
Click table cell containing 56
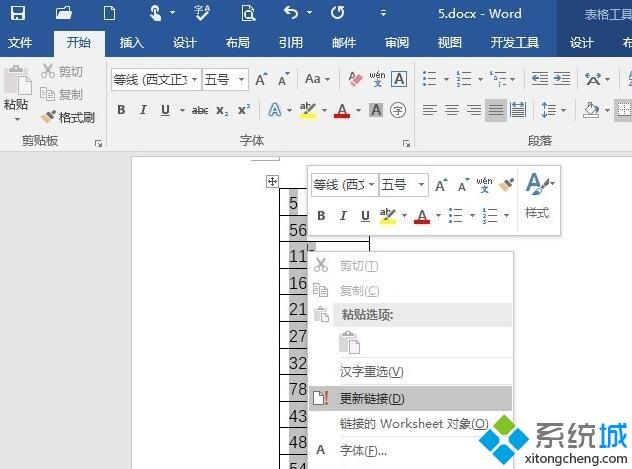[294, 229]
